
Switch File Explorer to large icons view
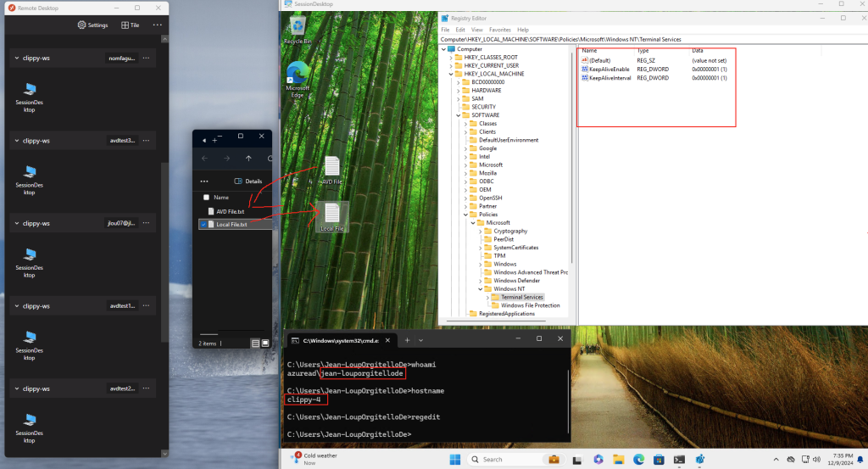click(265, 343)
